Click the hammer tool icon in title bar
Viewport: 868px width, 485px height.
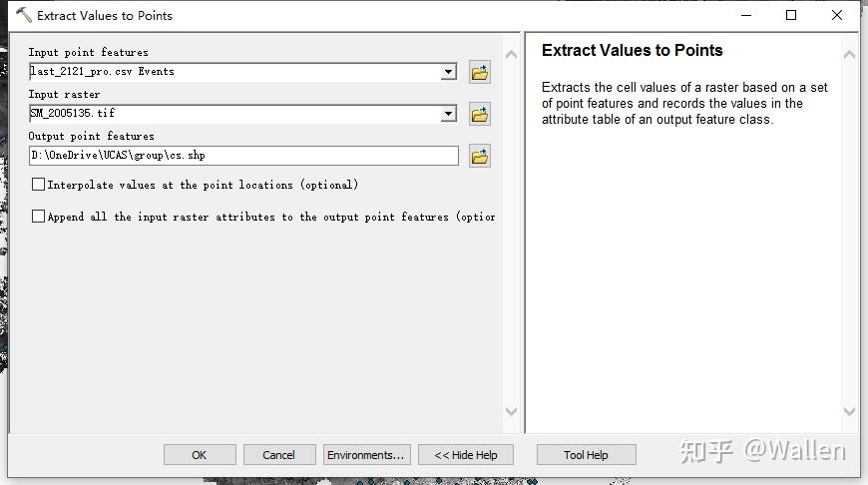[x=23, y=15]
